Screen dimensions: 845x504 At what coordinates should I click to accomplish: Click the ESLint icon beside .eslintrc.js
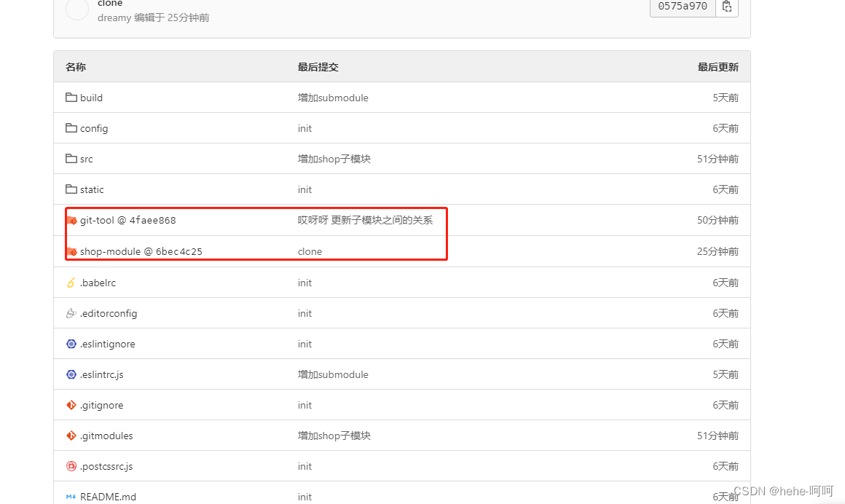tap(71, 374)
